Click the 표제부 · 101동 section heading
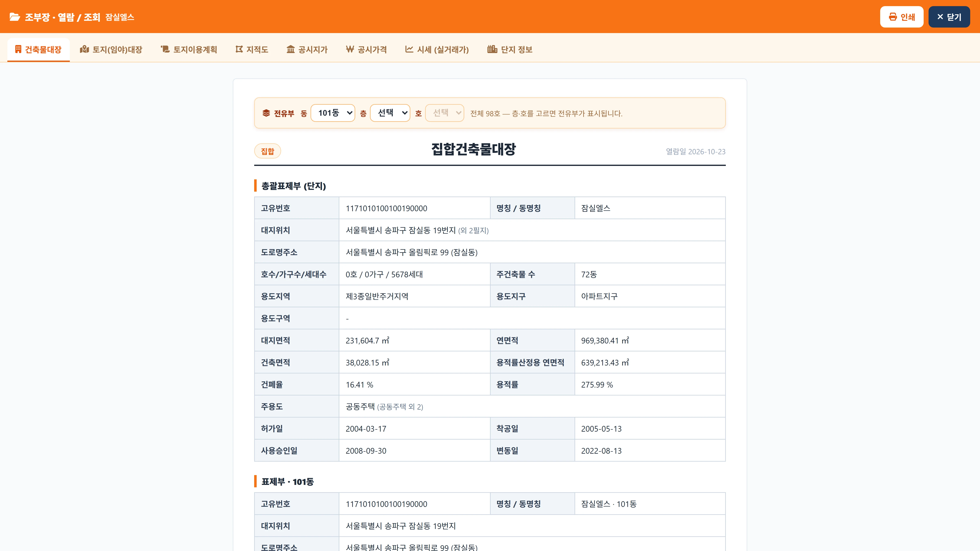Viewport: 980px width, 551px height. [288, 481]
